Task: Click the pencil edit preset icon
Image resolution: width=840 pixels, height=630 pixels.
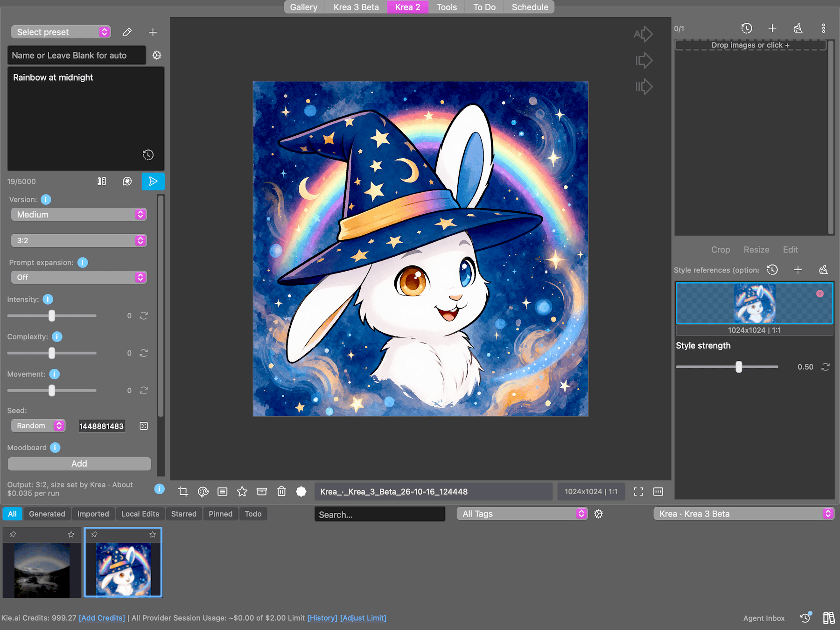Action: tap(127, 32)
